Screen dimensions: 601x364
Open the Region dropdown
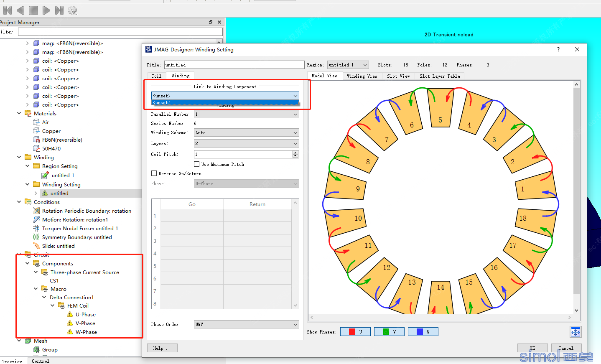click(348, 65)
